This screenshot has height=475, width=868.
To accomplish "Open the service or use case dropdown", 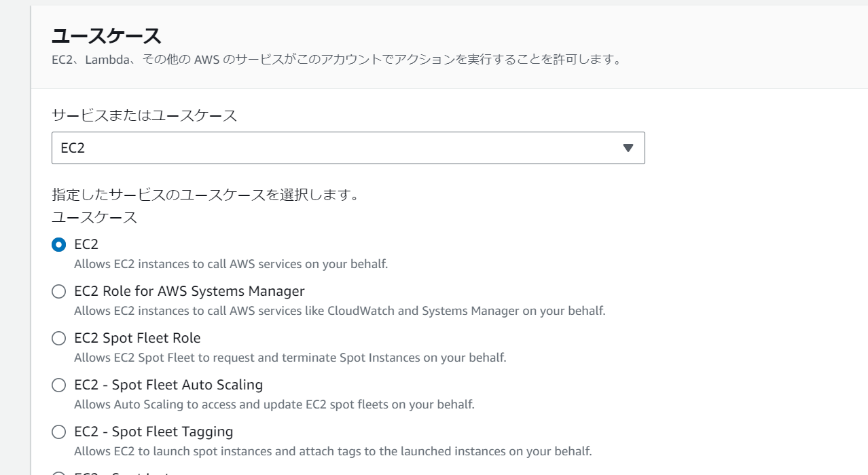I will (x=348, y=148).
